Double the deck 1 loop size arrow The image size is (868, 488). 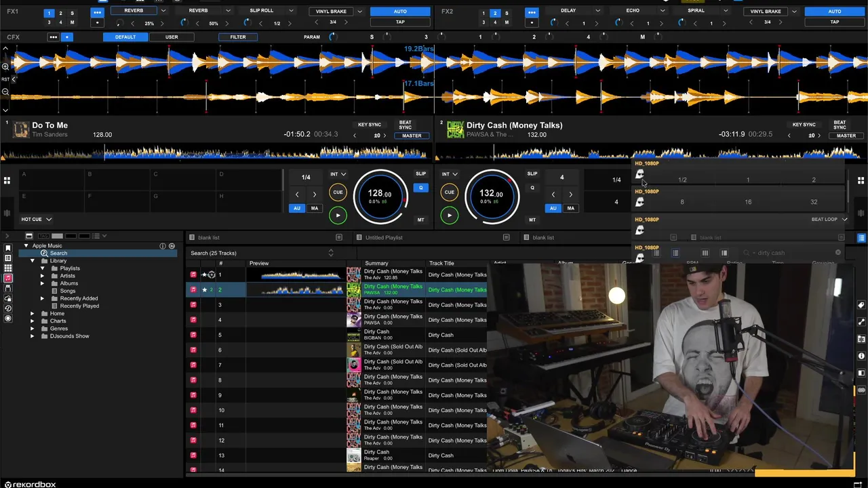coord(315,195)
